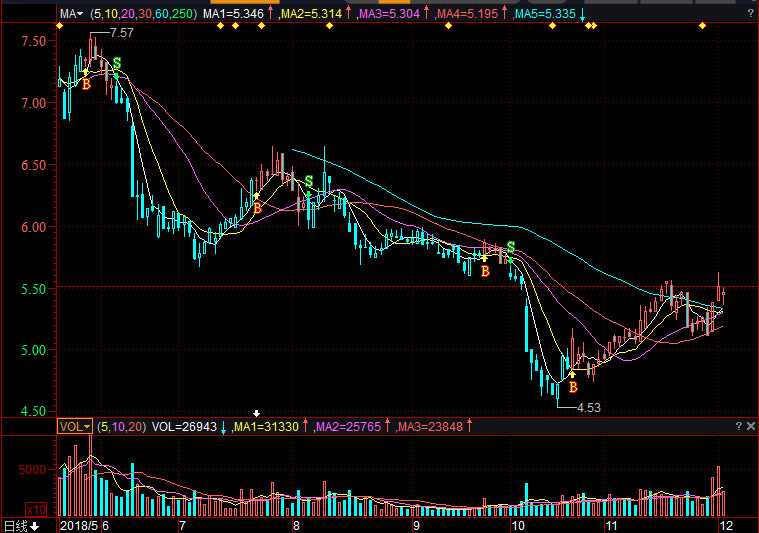The height and width of the screenshot is (533, 759).
Task: Click the S sell marker in early October
Action: coord(511,246)
